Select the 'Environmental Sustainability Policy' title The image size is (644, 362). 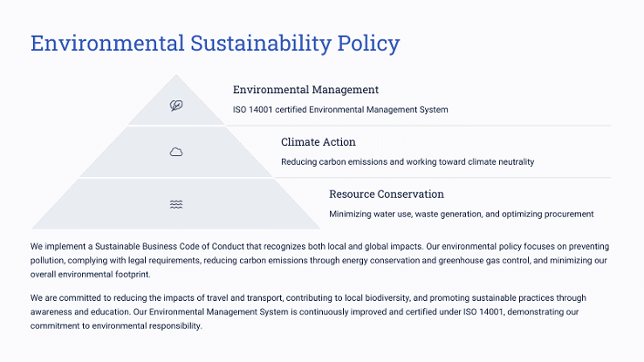[x=216, y=44]
